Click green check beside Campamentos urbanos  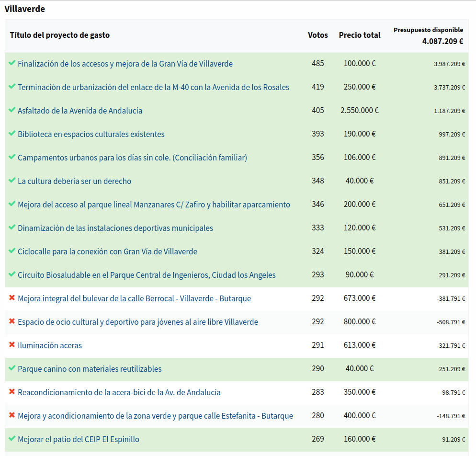point(12,157)
